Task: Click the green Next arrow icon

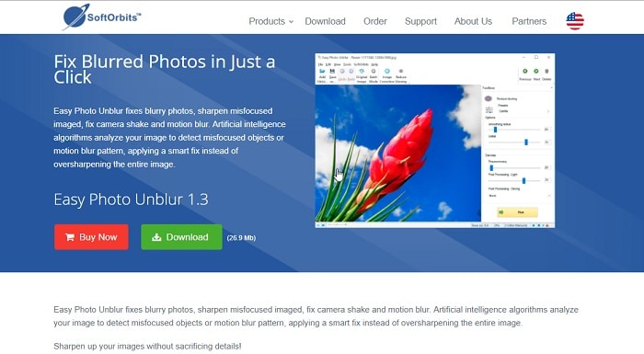Action: point(536,72)
